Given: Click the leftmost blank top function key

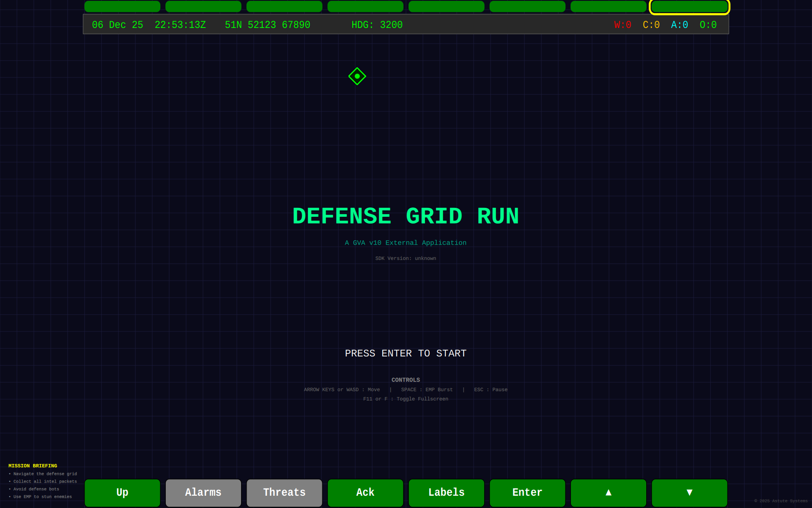Looking at the screenshot, I should (122, 6).
